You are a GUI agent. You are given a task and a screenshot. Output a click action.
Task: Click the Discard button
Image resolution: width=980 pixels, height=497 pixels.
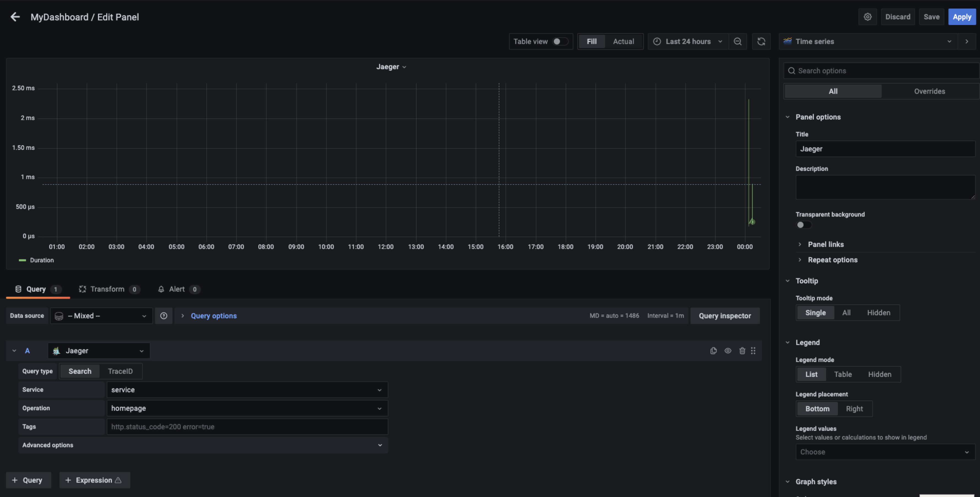(897, 17)
